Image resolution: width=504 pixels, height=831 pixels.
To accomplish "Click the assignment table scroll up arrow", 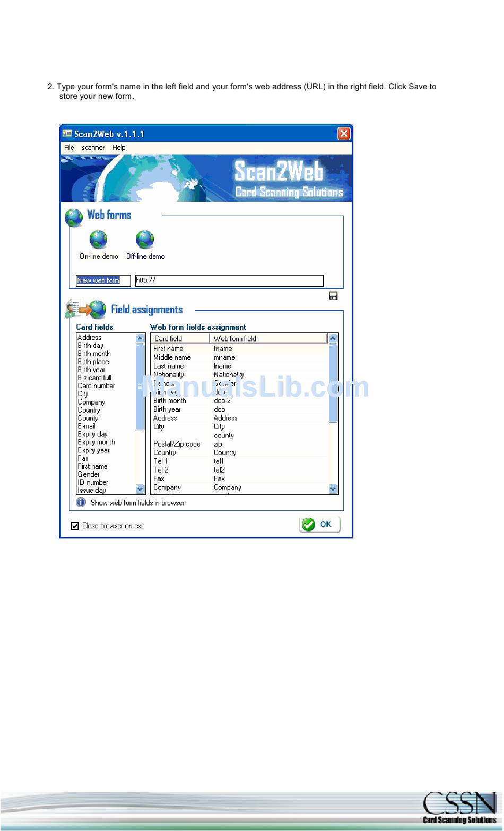I will coord(333,338).
